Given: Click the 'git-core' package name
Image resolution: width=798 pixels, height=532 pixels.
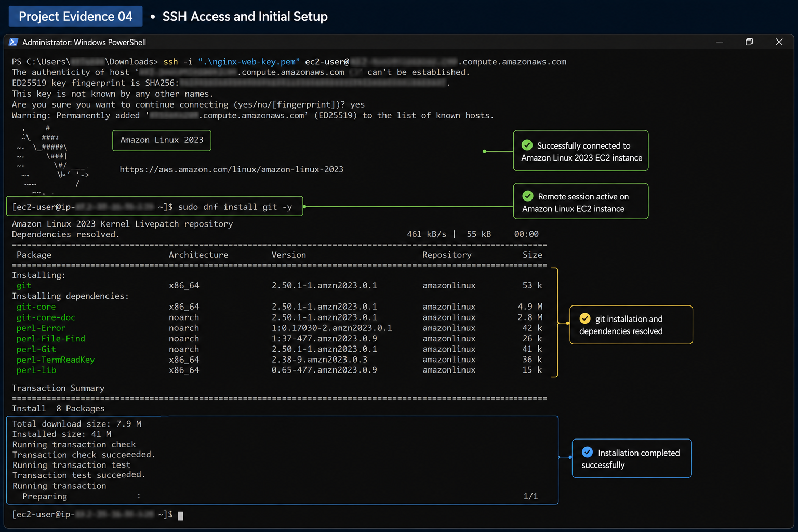Looking at the screenshot, I should tap(36, 307).
